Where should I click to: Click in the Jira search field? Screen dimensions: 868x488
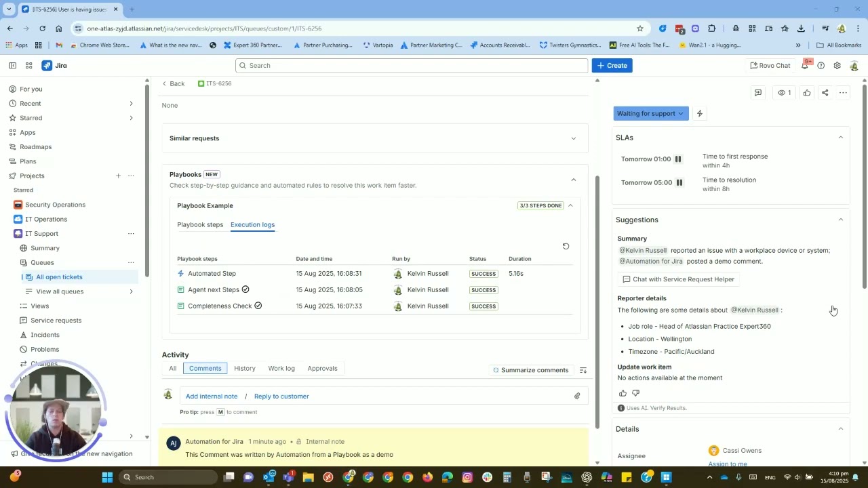pos(412,66)
